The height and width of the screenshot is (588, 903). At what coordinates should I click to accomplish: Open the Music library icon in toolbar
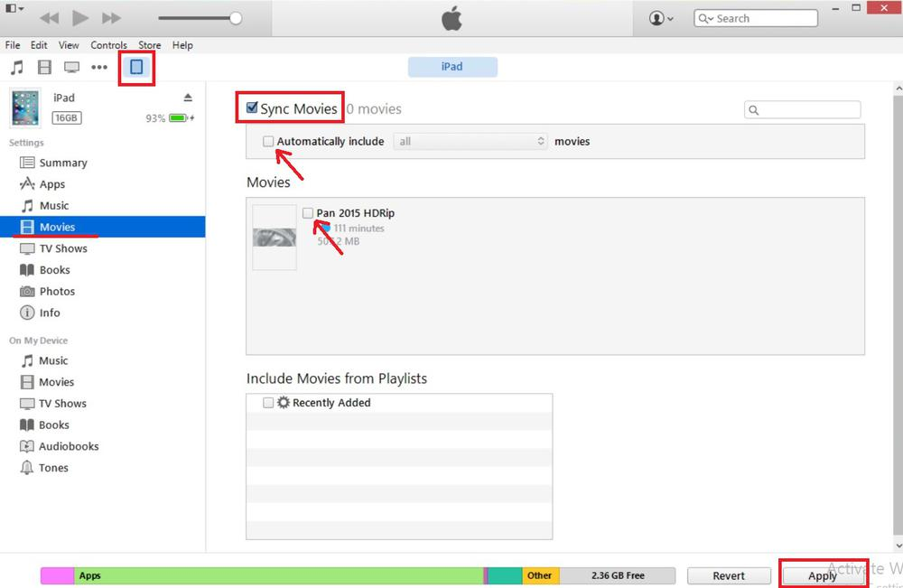(17, 68)
